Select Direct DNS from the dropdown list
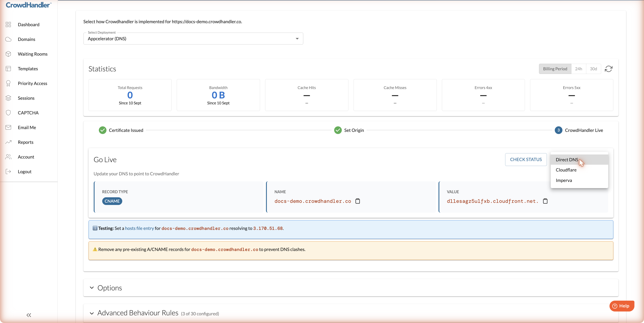Image resolution: width=644 pixels, height=323 pixels. coord(579,160)
